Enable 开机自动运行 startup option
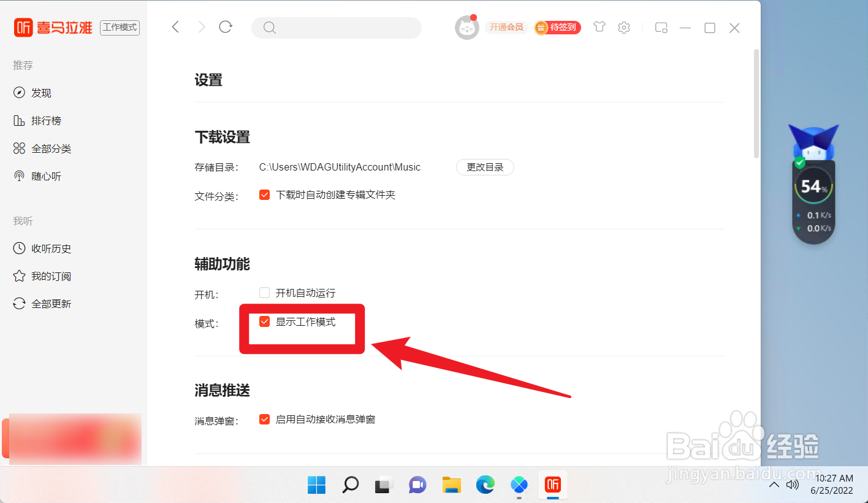 pos(264,293)
